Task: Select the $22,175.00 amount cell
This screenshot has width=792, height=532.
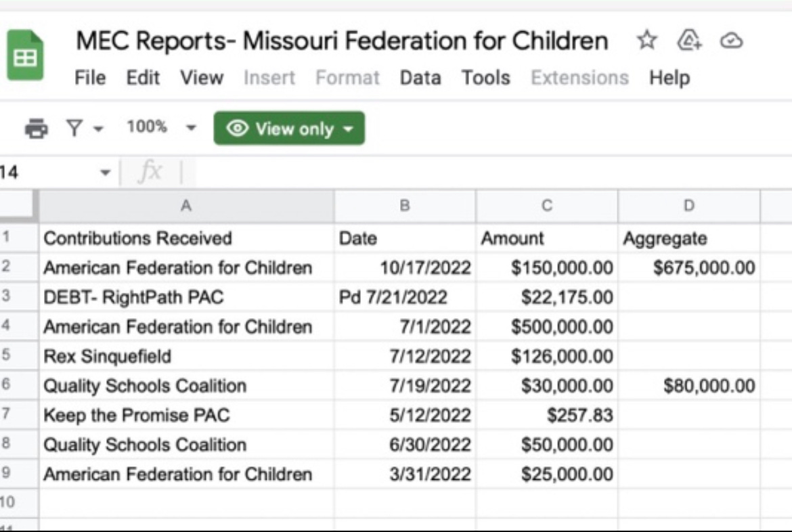Action: [546, 297]
